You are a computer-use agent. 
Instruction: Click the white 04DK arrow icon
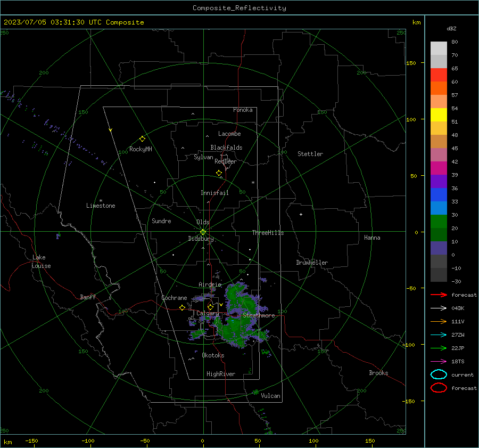(439, 308)
